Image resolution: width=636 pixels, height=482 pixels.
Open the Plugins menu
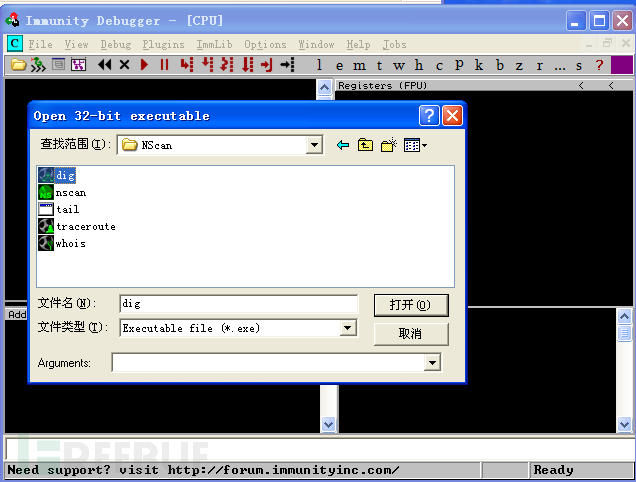pyautogui.click(x=163, y=44)
